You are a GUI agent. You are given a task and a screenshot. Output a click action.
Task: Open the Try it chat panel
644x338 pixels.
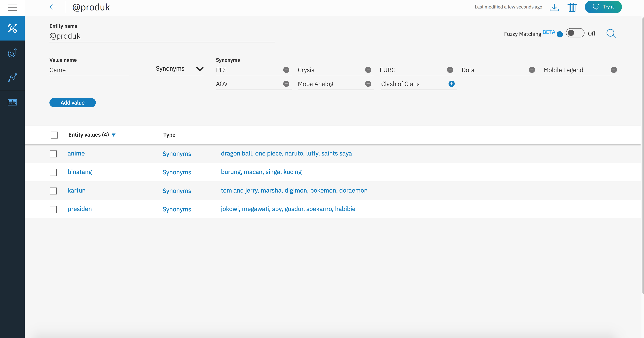(x=603, y=7)
